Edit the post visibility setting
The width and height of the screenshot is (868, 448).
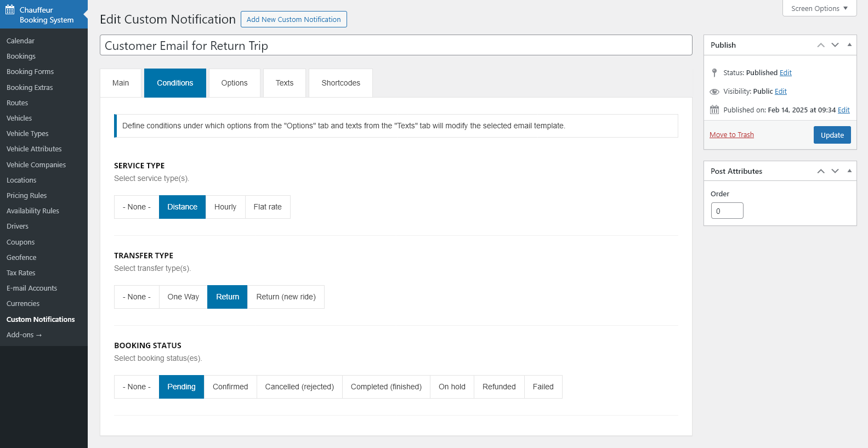[781, 92]
